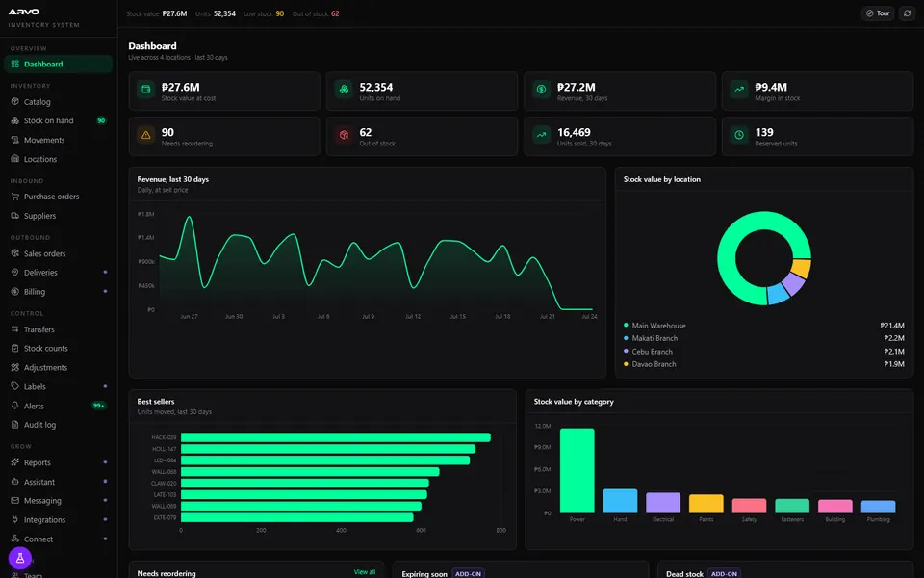Click the clock icon on Reserved units card
The image size is (924, 578).
pyautogui.click(x=739, y=135)
